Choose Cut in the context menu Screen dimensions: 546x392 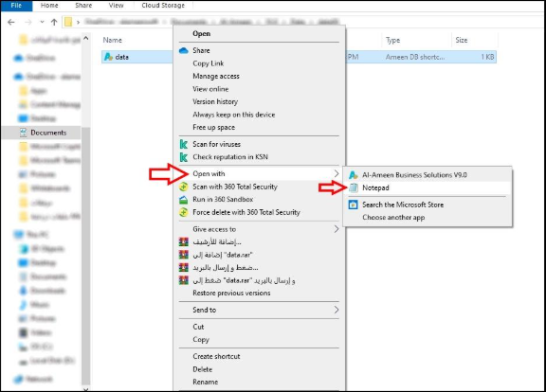[198, 327]
